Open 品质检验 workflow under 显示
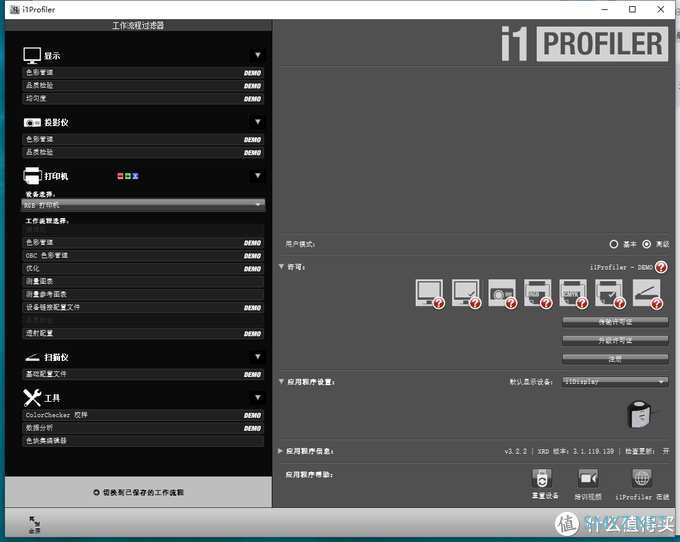This screenshot has height=542, width=680. click(143, 86)
